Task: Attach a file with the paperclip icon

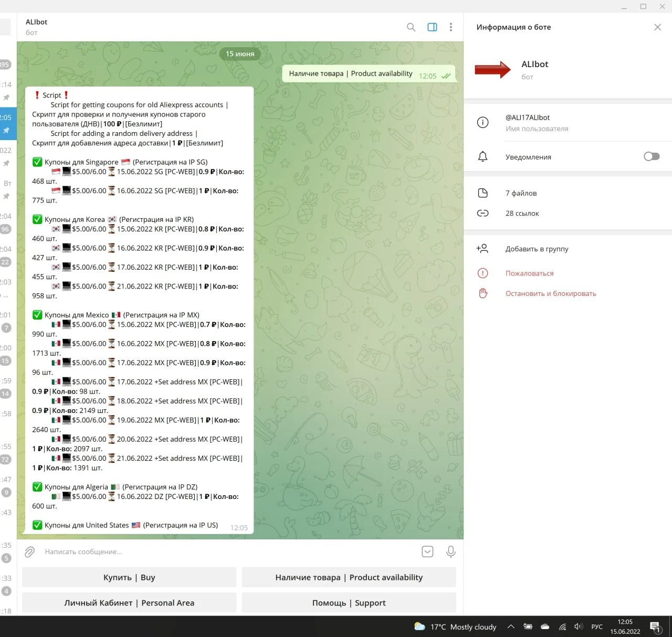Action: pos(30,552)
